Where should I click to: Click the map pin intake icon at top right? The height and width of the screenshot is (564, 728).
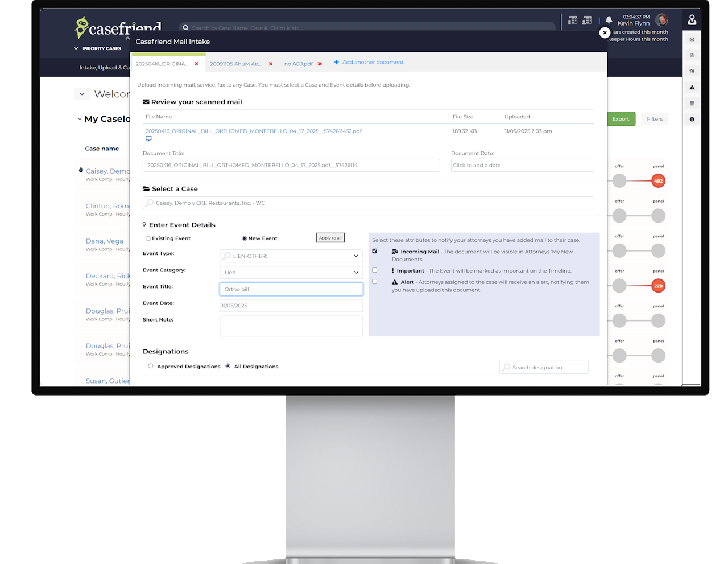(692, 20)
